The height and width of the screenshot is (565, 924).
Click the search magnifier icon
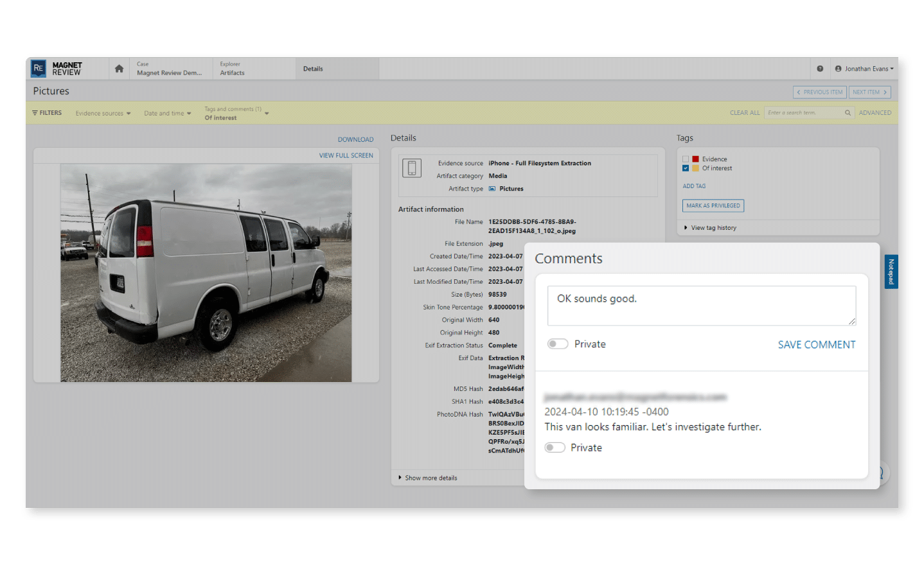[848, 112]
